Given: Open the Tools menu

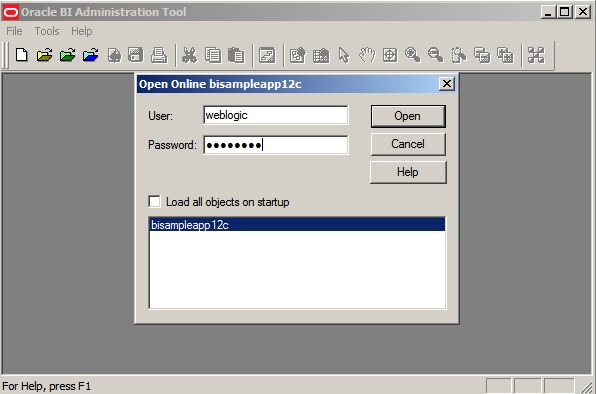Looking at the screenshot, I should coord(47,31).
